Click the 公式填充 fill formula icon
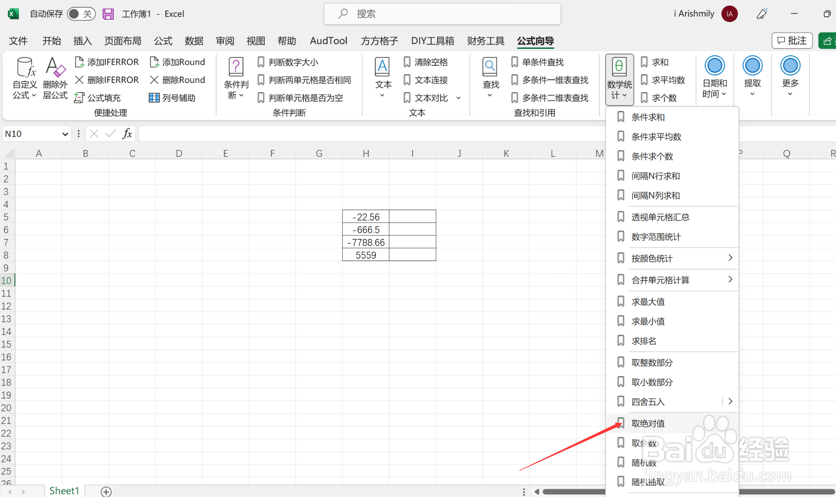This screenshot has width=836, height=504. (79, 98)
